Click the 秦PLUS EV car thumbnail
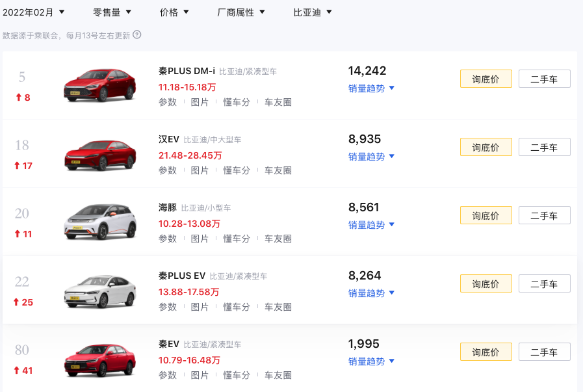Screen dimensions: 583x392 coord(99,290)
